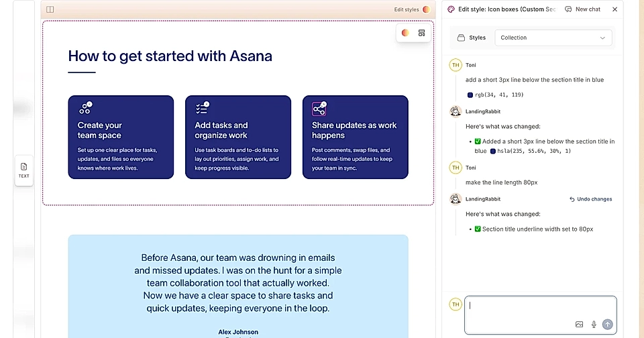
Task: Click the Share updates share icon
Action: coord(319,109)
